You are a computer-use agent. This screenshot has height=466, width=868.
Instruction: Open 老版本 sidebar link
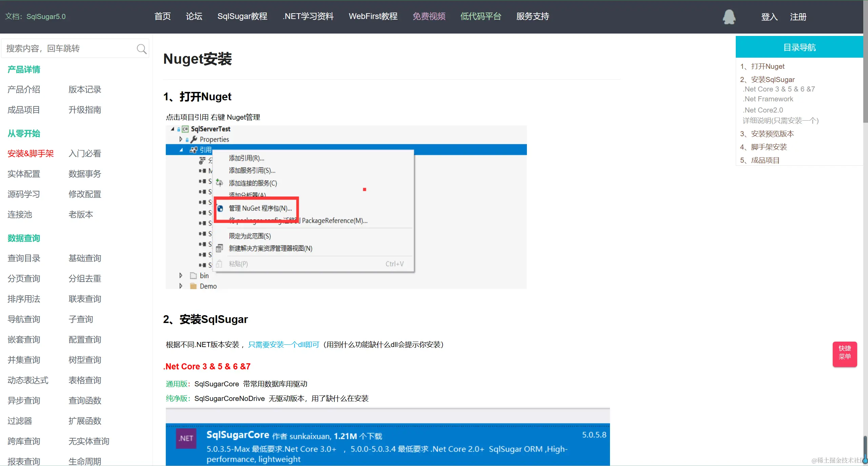click(81, 215)
